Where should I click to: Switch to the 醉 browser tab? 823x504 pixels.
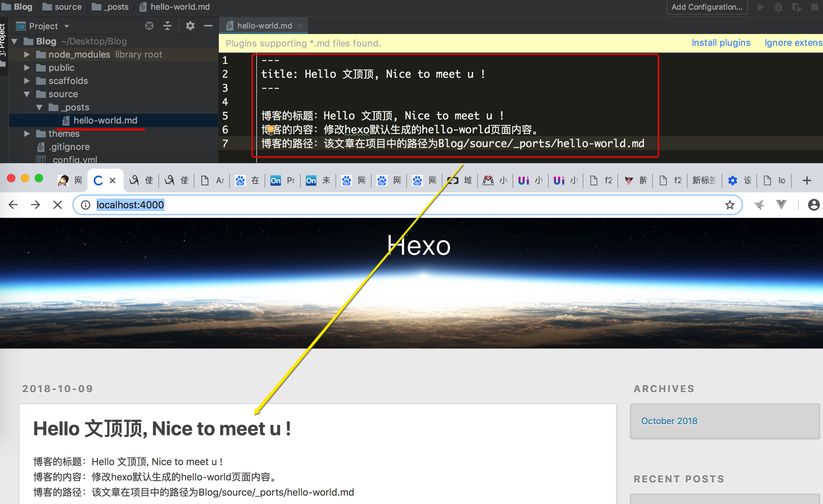point(636,180)
